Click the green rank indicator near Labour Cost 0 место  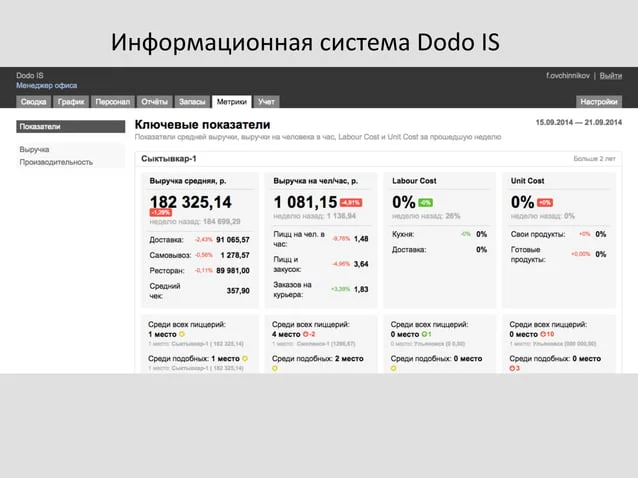[426, 334]
